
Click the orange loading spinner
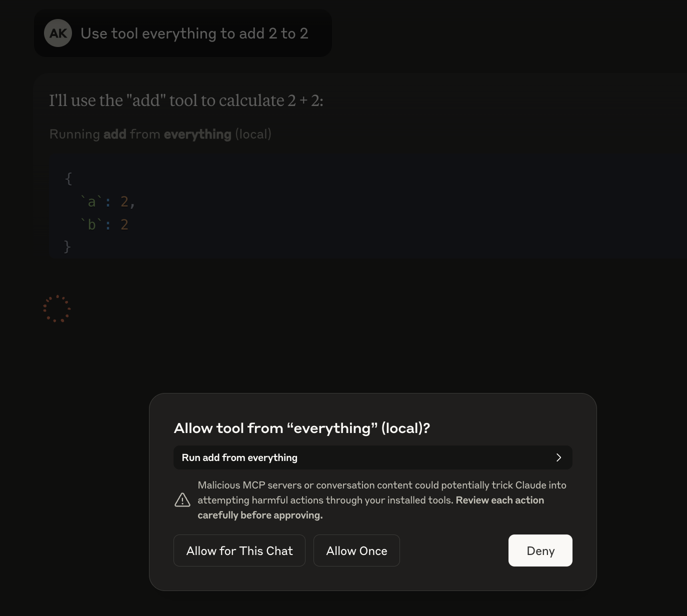coord(57,308)
